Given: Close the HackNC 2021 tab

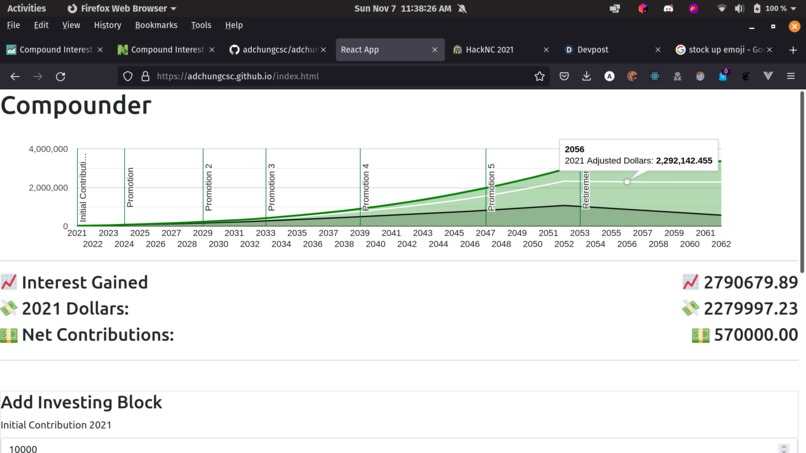Looking at the screenshot, I should [546, 50].
